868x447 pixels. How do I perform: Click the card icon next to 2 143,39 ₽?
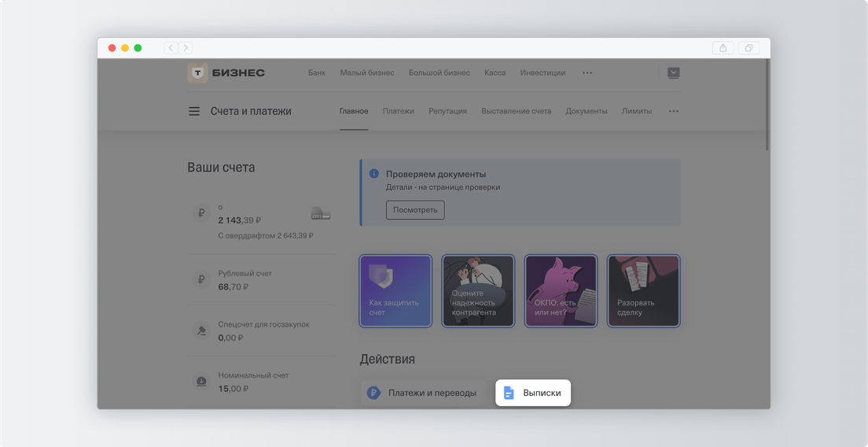(321, 214)
